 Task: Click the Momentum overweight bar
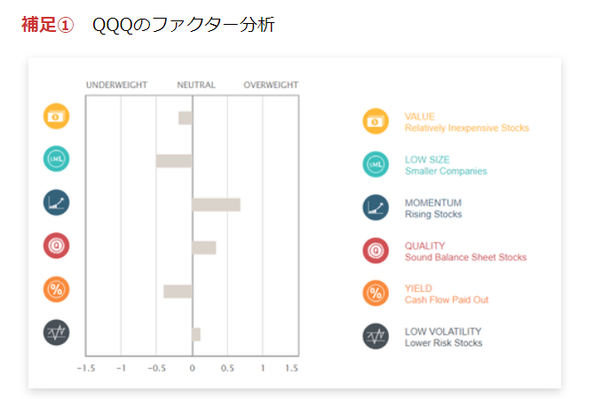pos(216,205)
